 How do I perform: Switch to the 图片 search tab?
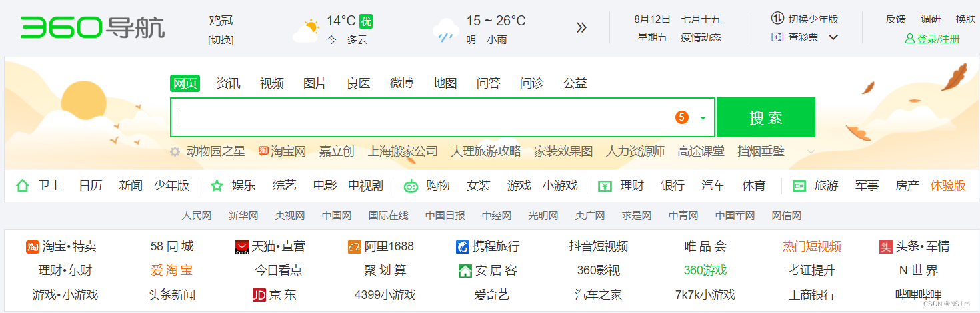315,83
